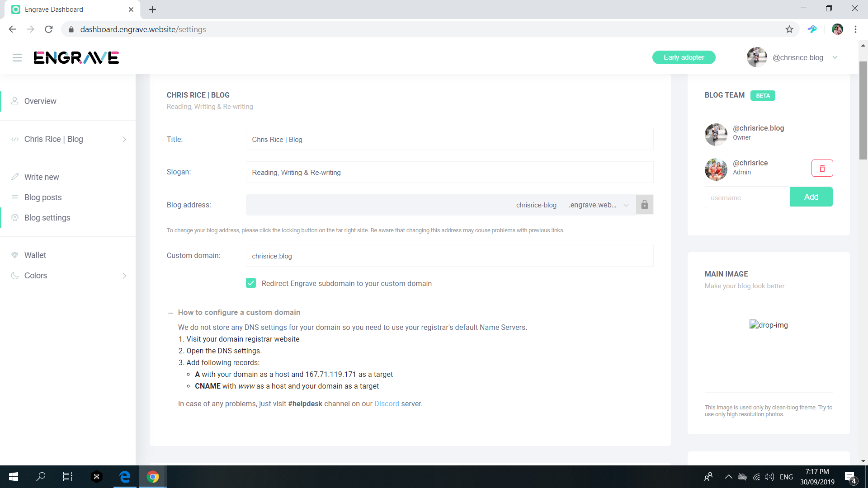Click the Add button to add member
The width and height of the screenshot is (868, 488).
coord(811,197)
